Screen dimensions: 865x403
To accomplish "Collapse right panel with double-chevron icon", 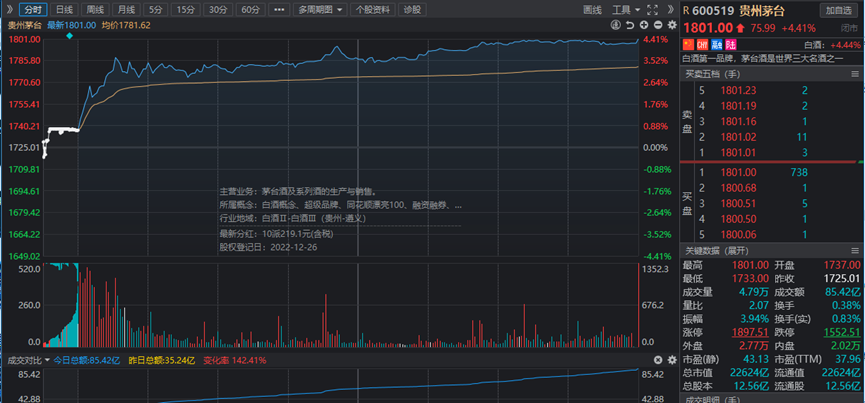I will [670, 9].
